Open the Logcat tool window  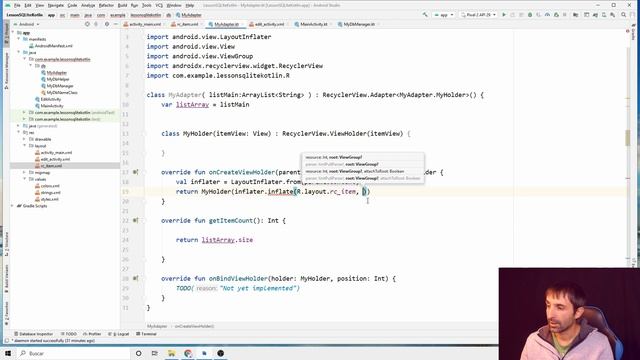[119, 334]
